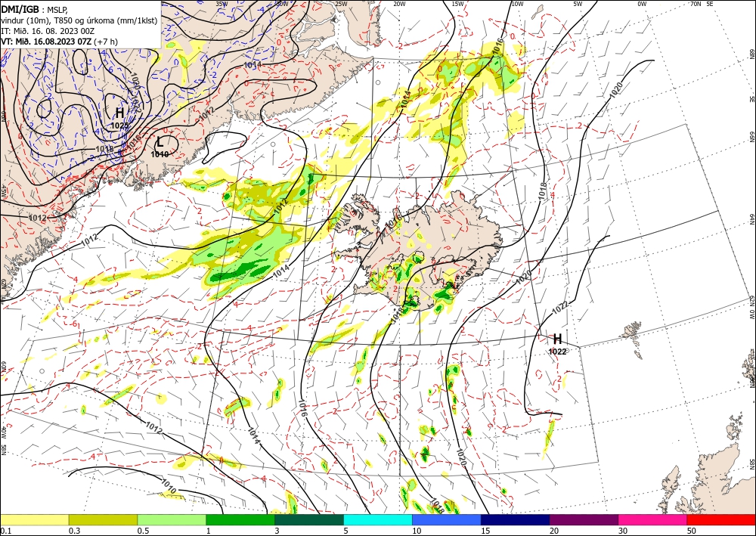Screen dimensions: 756x536
Task: Click the '15W' longitude label at top
Action: click(x=457, y=3)
